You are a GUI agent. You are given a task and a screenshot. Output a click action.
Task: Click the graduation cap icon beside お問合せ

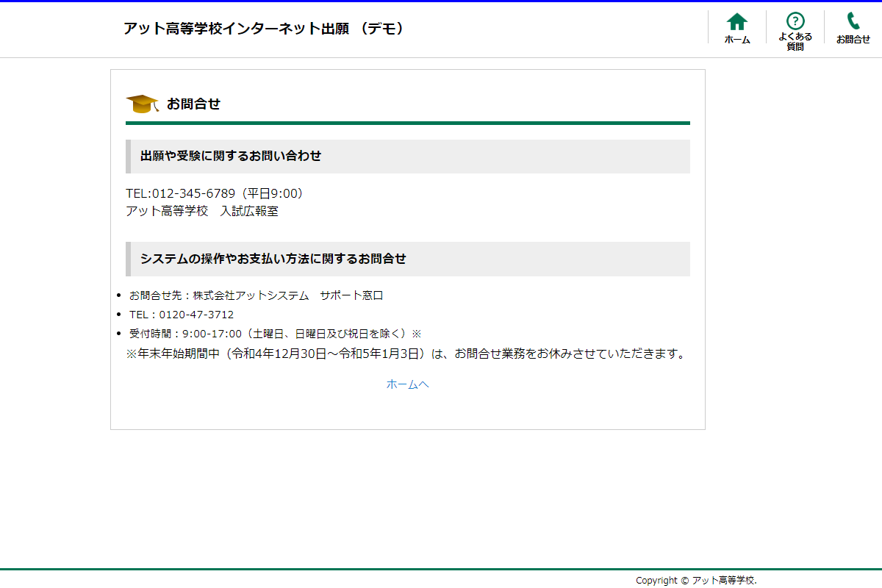pos(142,104)
